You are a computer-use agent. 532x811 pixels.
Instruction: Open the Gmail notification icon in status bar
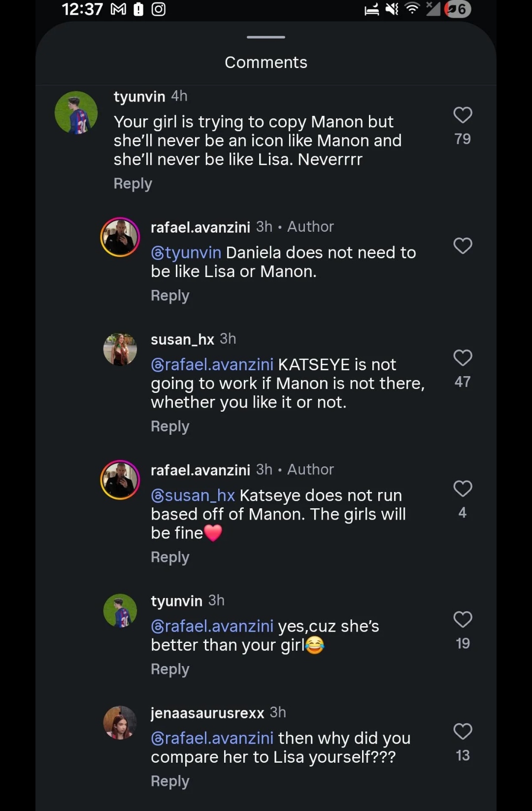(118, 9)
